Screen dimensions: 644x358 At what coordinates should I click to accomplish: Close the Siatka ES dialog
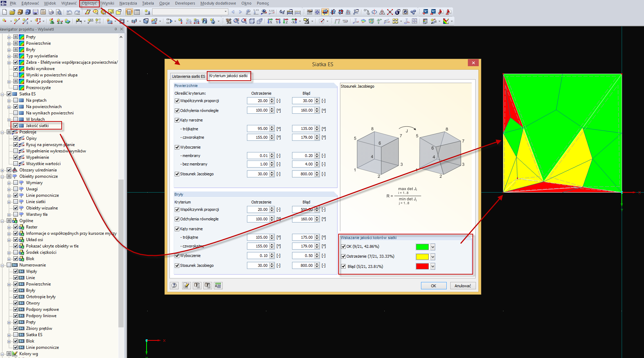[x=473, y=63]
